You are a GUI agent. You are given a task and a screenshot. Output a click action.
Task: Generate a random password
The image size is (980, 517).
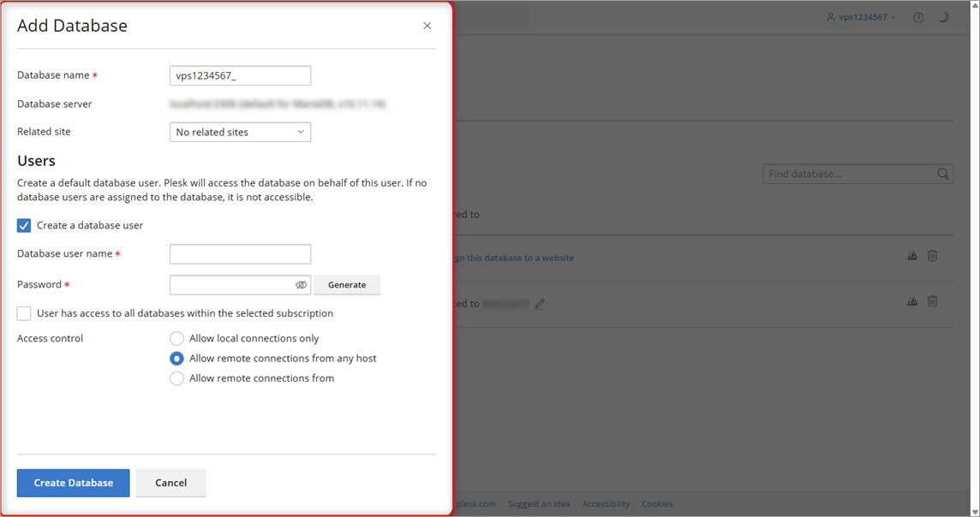point(347,285)
